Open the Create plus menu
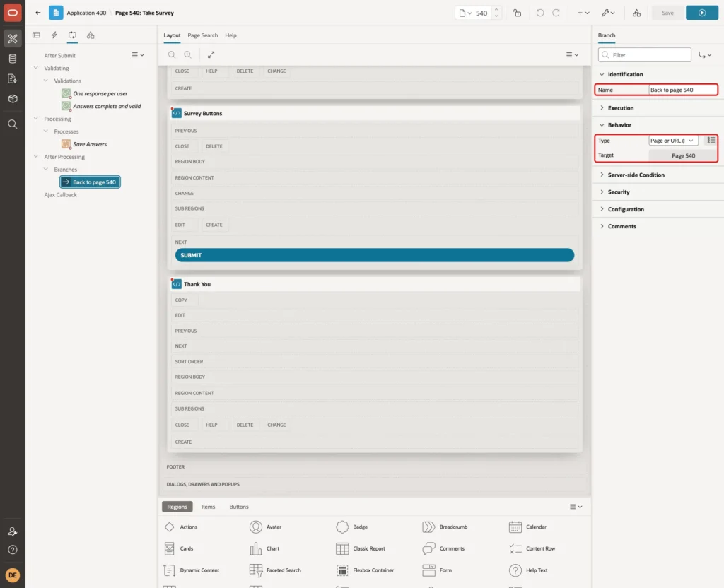724x588 pixels. [x=583, y=13]
